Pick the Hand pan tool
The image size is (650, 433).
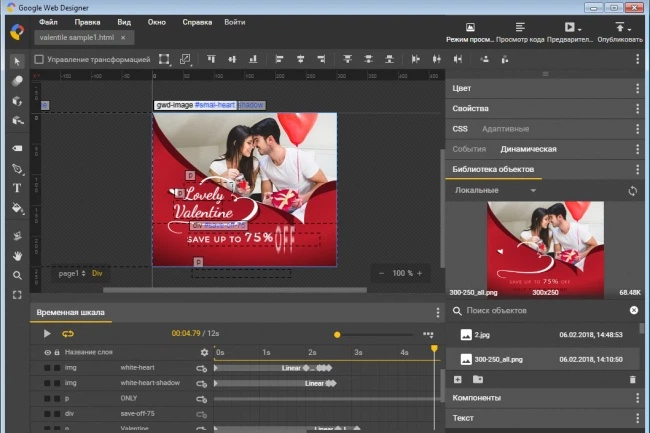tap(17, 254)
